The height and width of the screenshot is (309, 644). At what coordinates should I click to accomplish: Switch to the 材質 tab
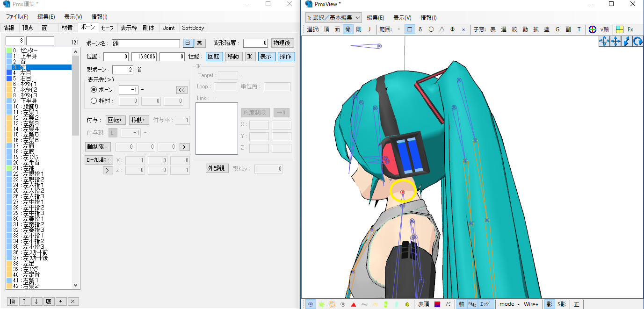click(67, 28)
